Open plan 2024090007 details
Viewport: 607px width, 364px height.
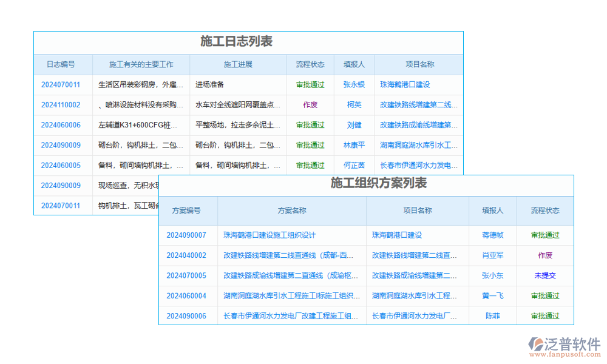click(x=187, y=235)
